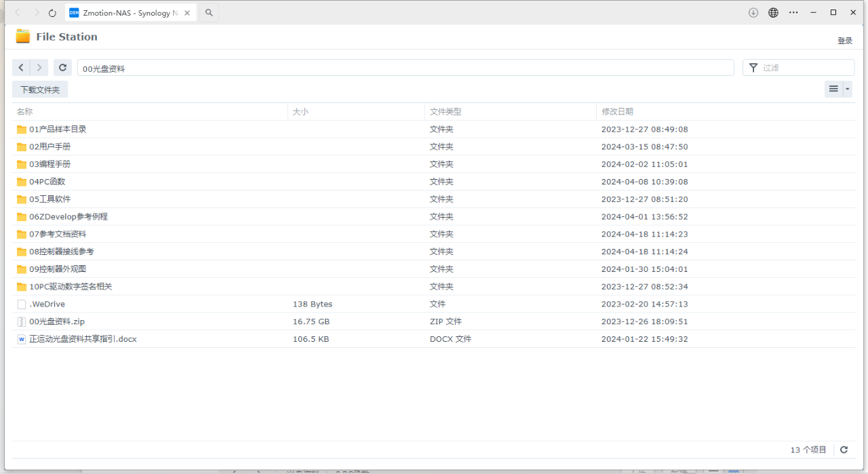Select 08控制器接线参考 folder name
Screen dimensions: 868x474
click(x=62, y=252)
